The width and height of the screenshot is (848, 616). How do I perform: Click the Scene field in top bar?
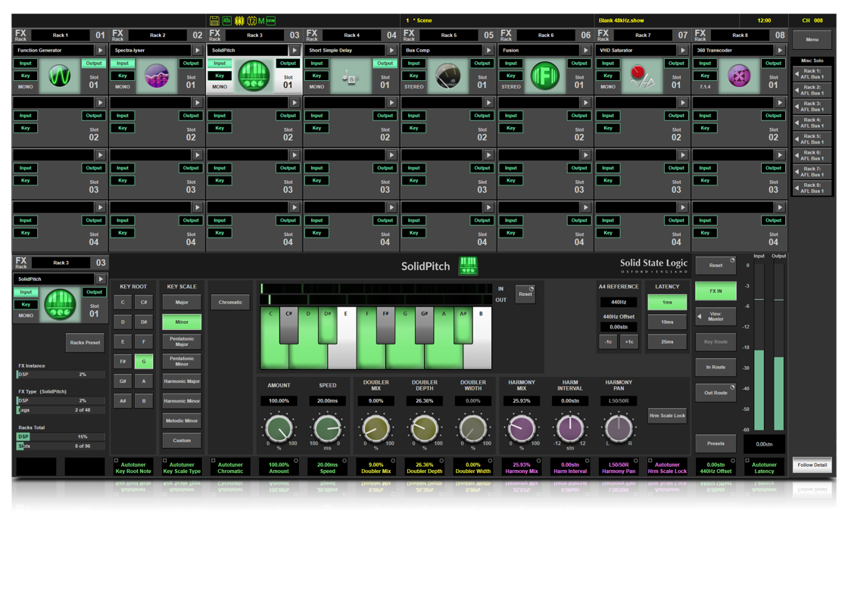click(497, 20)
